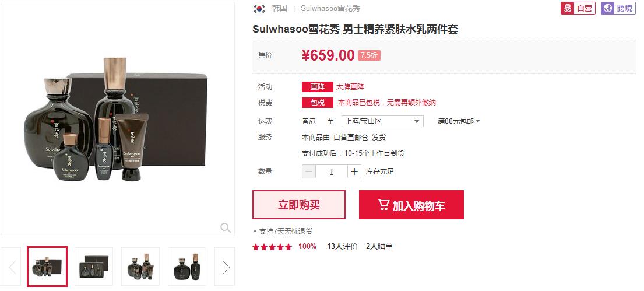The image size is (644, 291).
Task: Click the 自营 badge icon
Action: click(578, 8)
